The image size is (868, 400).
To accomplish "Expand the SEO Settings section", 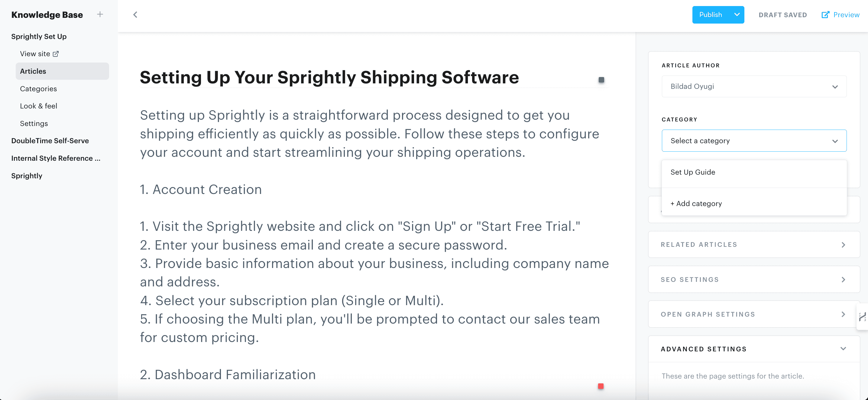I will click(x=754, y=279).
